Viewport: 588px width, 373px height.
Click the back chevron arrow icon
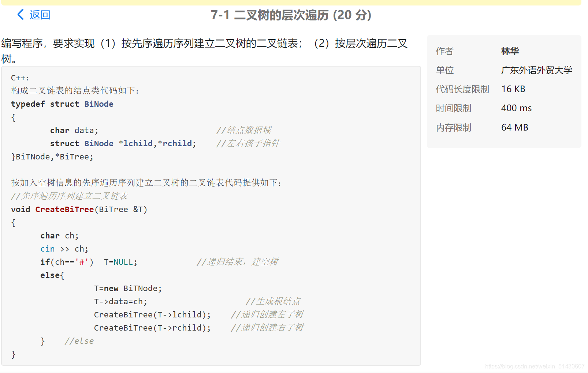21,15
